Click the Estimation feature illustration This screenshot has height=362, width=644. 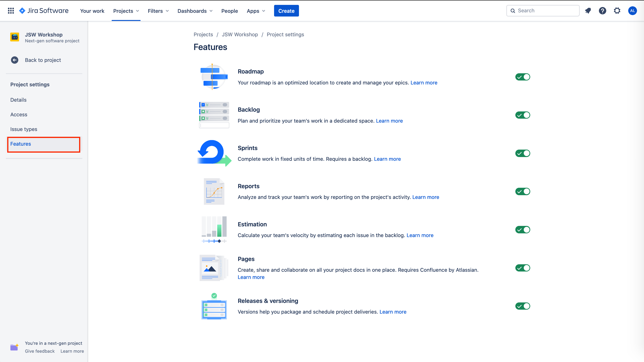[214, 230]
